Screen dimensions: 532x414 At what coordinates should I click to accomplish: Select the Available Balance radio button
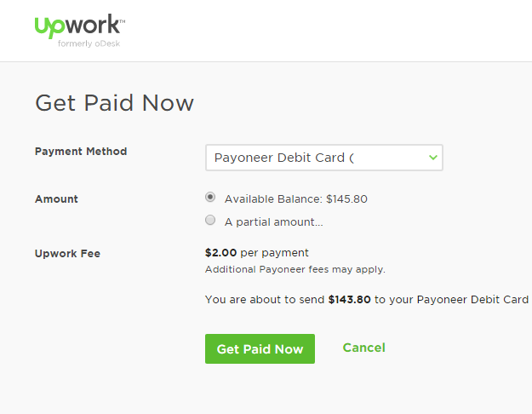210,198
